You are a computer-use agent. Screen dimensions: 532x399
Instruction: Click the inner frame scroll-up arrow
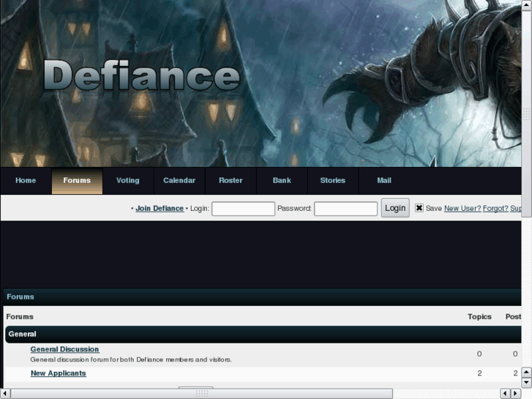click(x=527, y=372)
